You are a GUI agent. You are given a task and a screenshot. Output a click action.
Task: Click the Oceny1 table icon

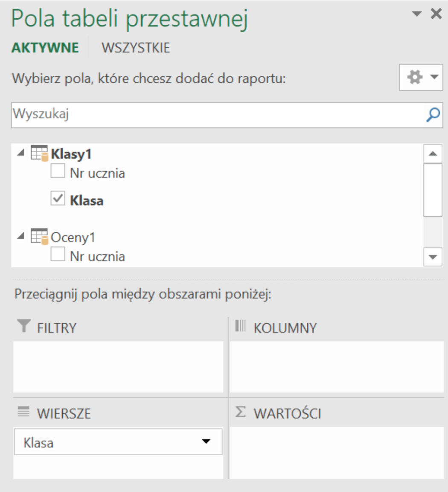point(40,237)
